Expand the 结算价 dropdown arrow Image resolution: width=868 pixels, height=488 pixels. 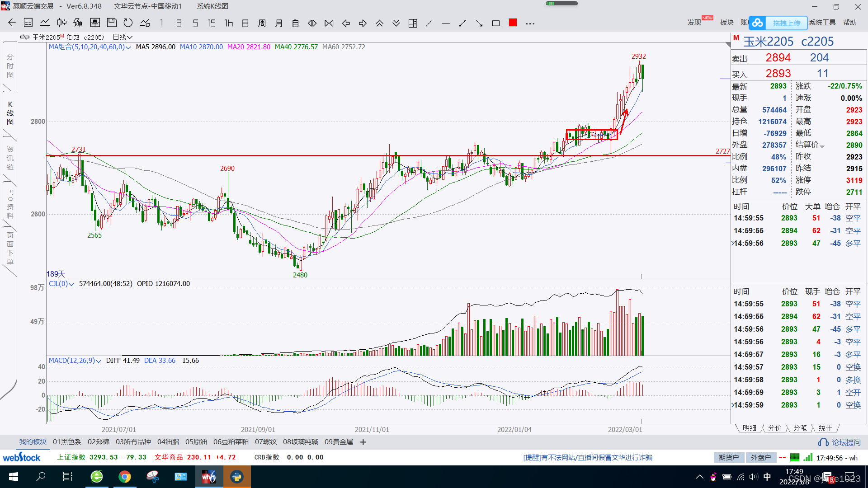coord(822,146)
